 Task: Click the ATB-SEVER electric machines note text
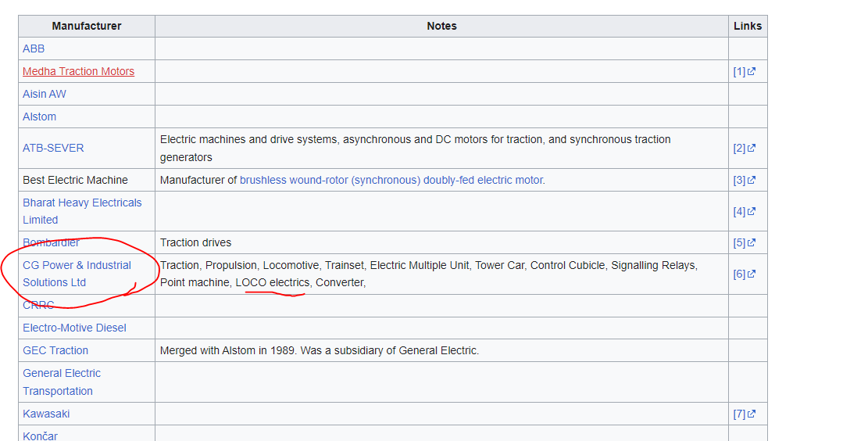pos(415,148)
